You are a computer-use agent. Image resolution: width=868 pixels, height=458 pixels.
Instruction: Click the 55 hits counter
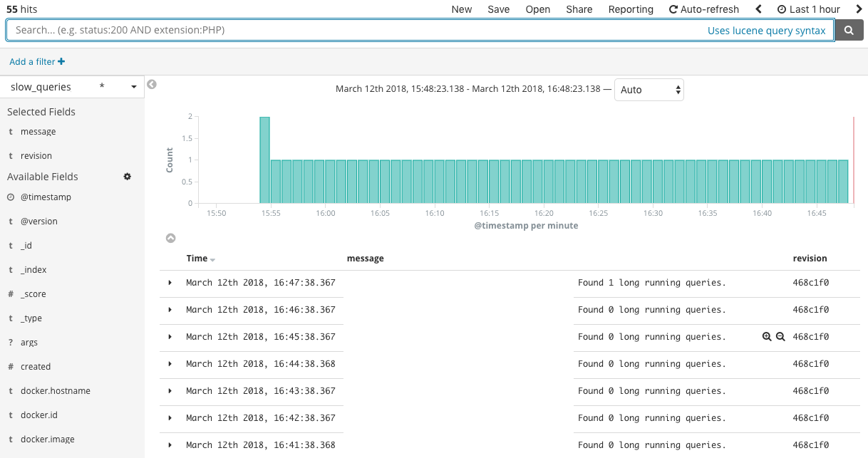(22, 9)
